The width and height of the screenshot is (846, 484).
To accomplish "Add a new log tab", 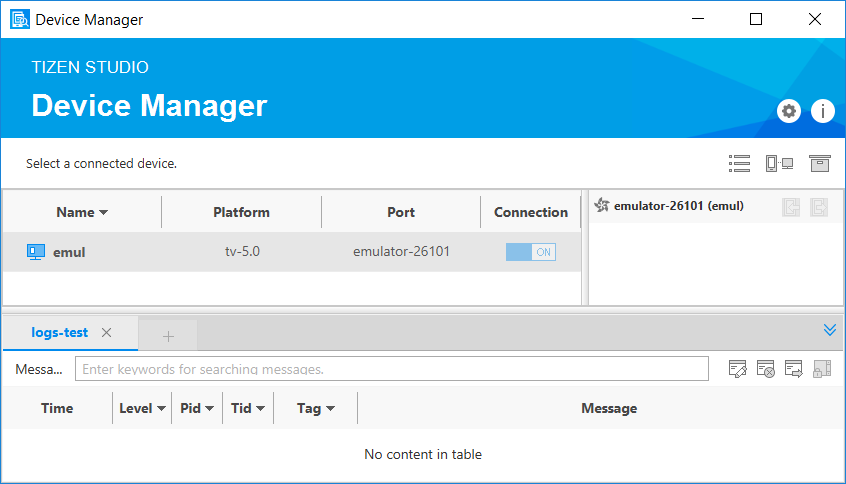I will pos(168,335).
